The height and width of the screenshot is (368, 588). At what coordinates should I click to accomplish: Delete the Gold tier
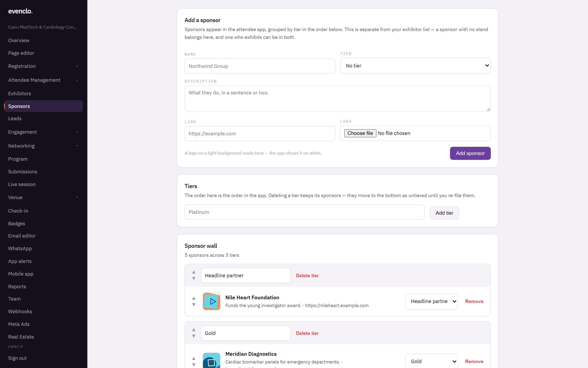[x=307, y=333]
